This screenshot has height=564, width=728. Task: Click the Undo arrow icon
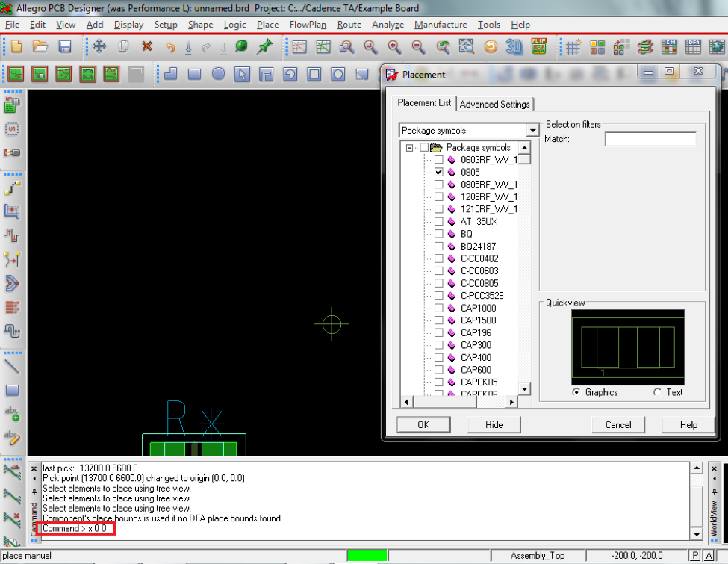click(170, 47)
